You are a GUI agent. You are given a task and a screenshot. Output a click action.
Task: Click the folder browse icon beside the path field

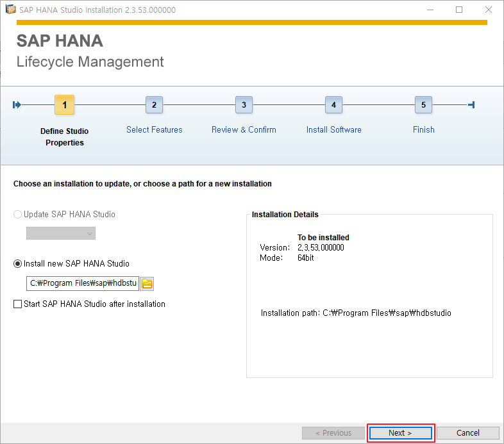147,284
